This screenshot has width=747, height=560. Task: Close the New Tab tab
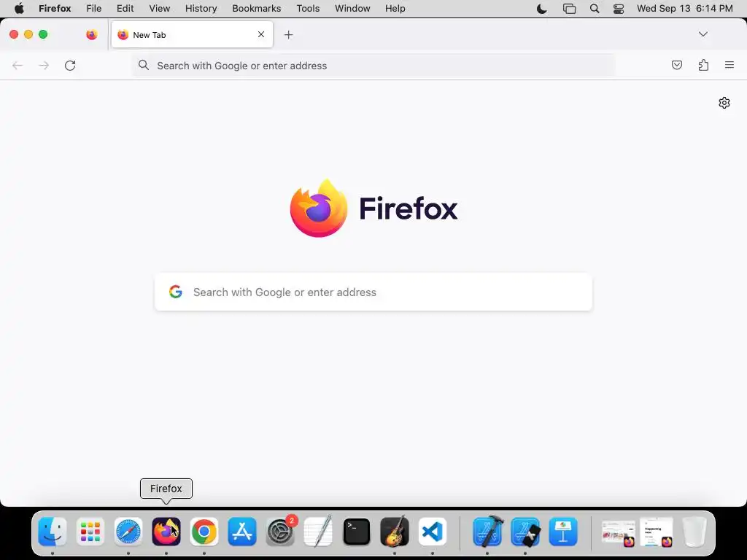click(x=261, y=34)
